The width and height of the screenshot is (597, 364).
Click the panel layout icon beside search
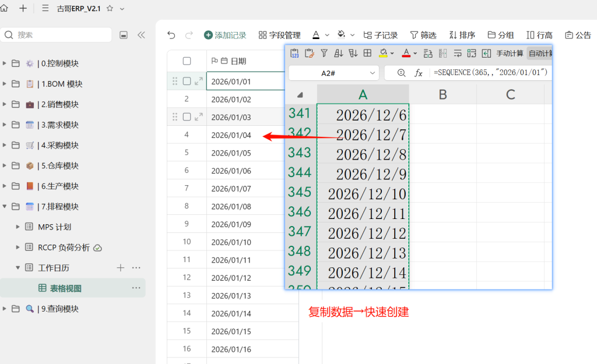(124, 35)
